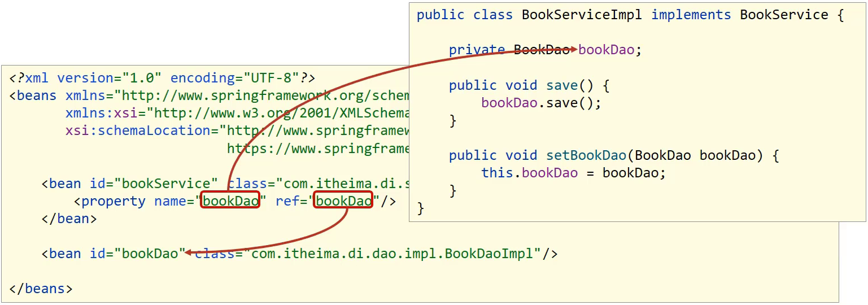This screenshot has height=305, width=868.
Task: Click the red-boxed bookDao after name=
Action: (230, 201)
